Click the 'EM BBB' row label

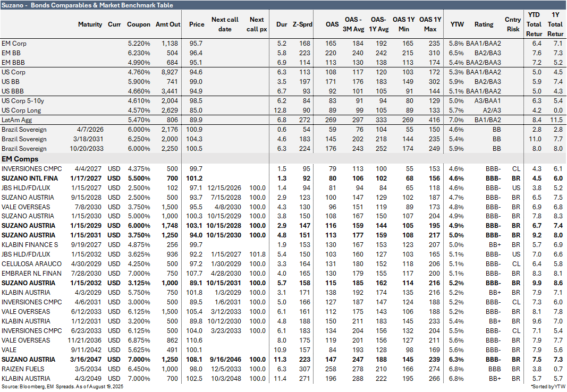click(13, 63)
